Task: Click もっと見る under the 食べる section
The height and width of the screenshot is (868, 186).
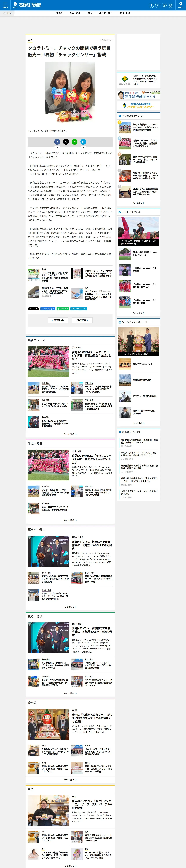Action: [x=70, y=780]
